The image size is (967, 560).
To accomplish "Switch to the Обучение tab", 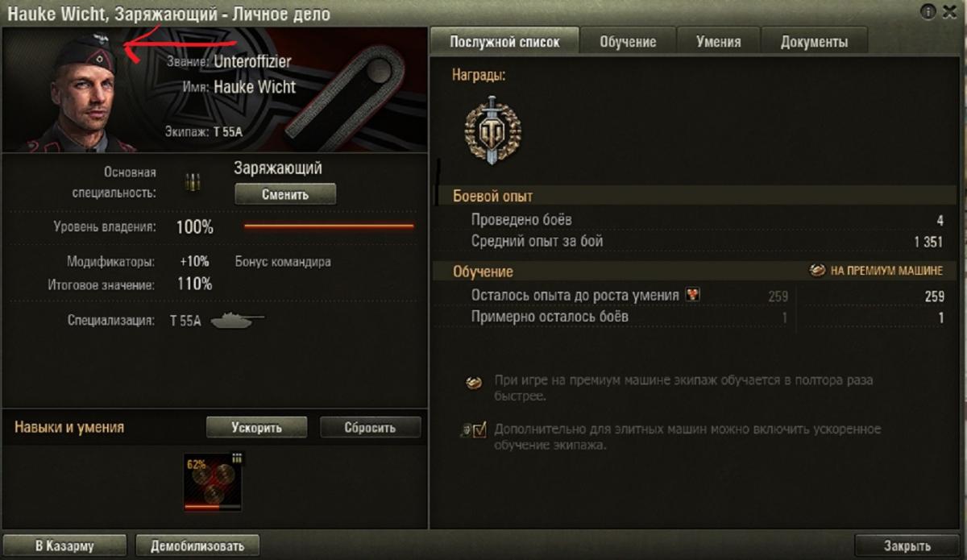I will tap(628, 42).
